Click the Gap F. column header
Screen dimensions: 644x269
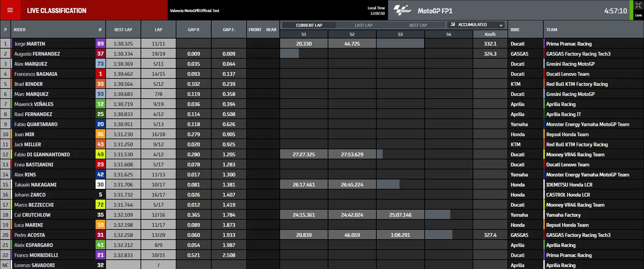(229, 29)
